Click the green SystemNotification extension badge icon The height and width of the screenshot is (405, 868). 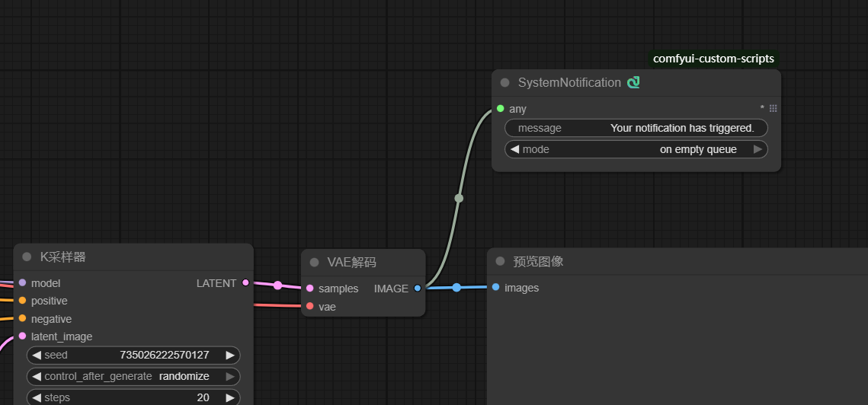(x=633, y=82)
